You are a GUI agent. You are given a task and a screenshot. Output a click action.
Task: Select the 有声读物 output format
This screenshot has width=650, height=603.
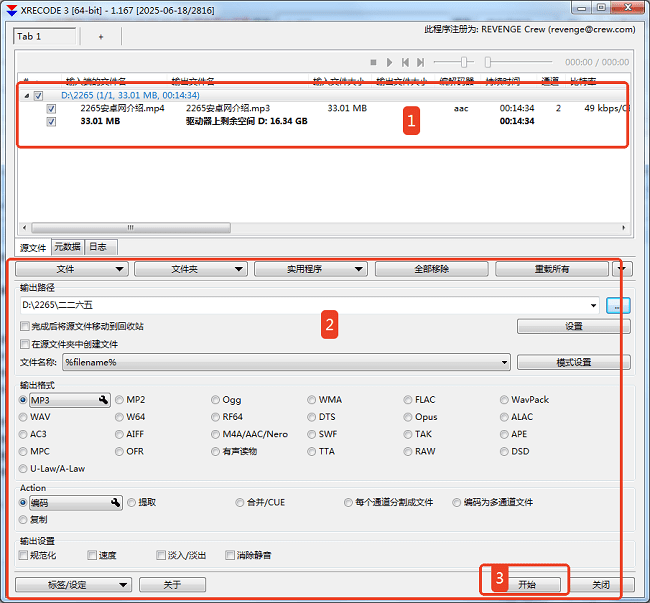(x=215, y=451)
